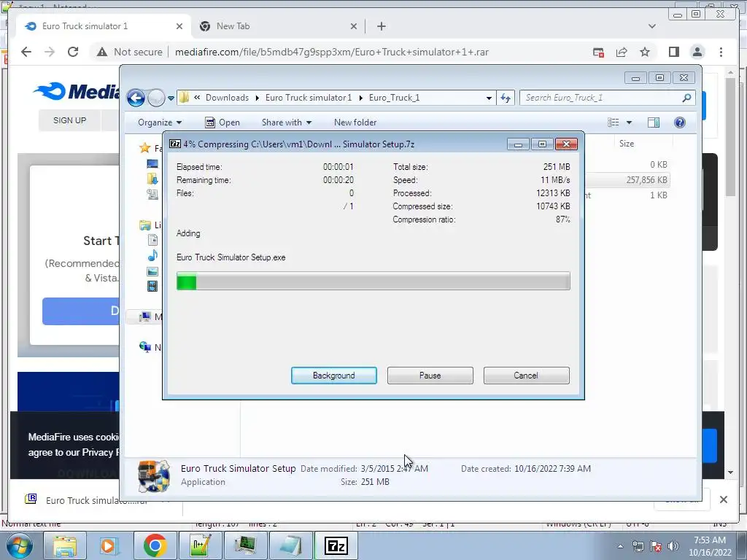Go back in Explorer window
The height and width of the screenshot is (560, 747).
pyautogui.click(x=136, y=98)
